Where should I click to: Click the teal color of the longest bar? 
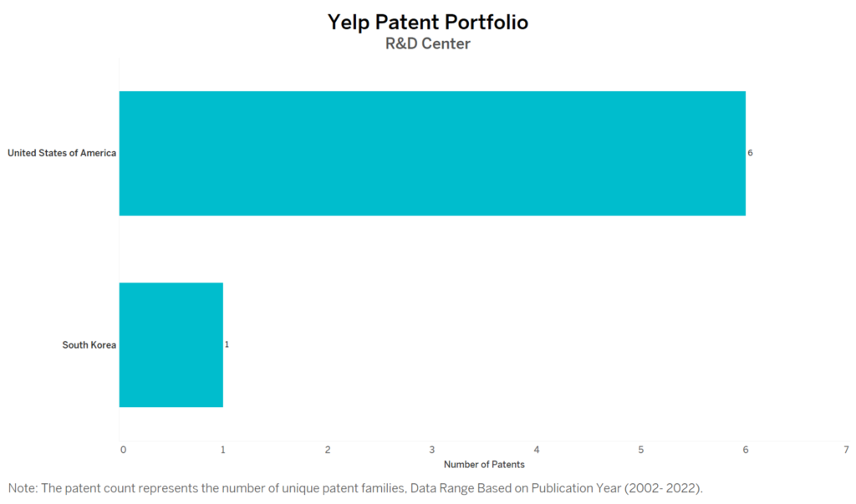(432, 154)
